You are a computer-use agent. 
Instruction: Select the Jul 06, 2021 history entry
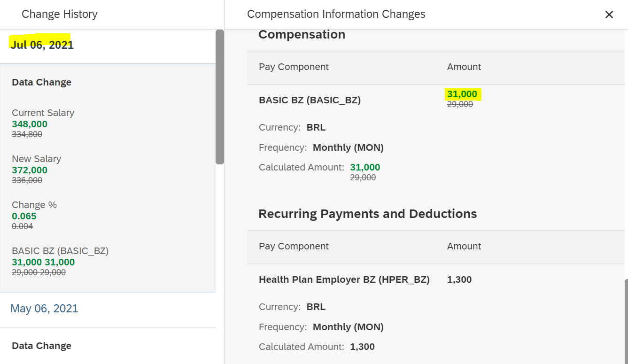(42, 45)
